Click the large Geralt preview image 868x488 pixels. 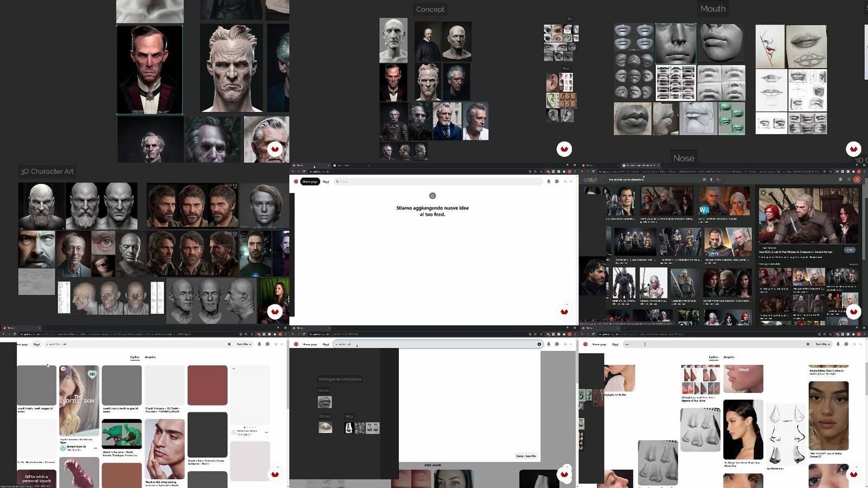[x=808, y=216]
